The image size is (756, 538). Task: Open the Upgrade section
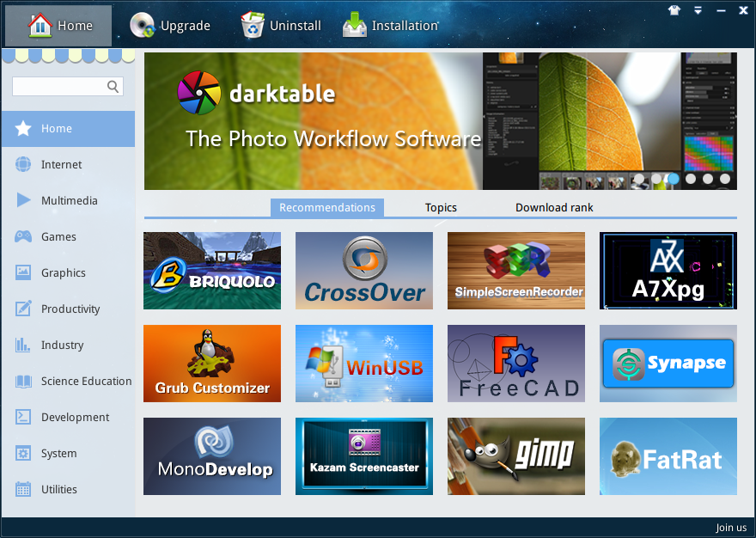click(x=170, y=26)
